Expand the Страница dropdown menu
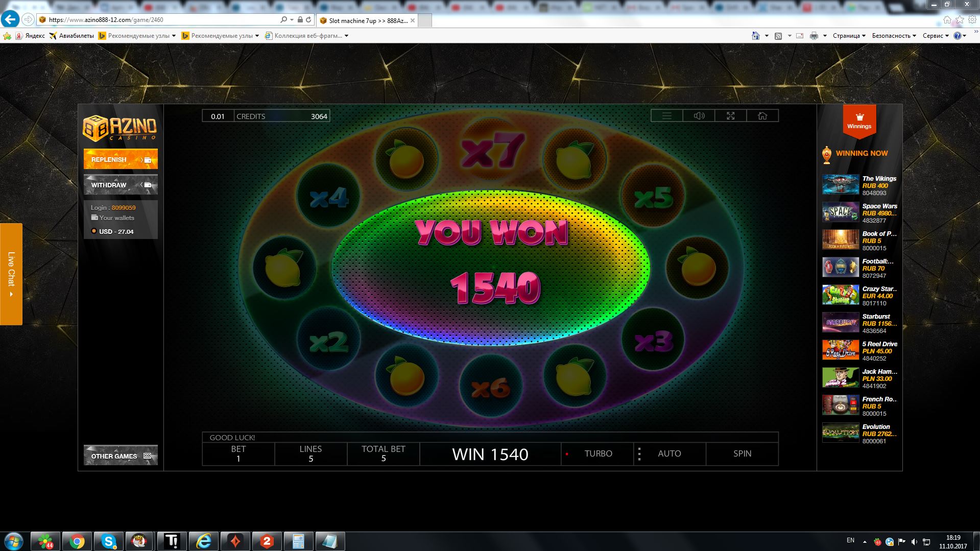 849,36
